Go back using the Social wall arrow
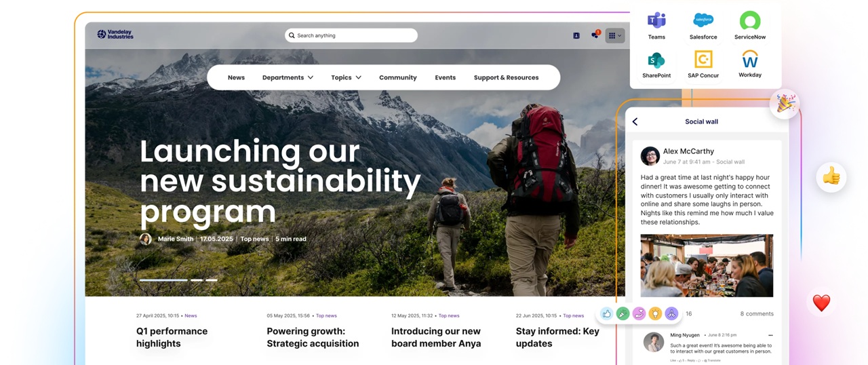The height and width of the screenshot is (365, 868). pyautogui.click(x=635, y=121)
